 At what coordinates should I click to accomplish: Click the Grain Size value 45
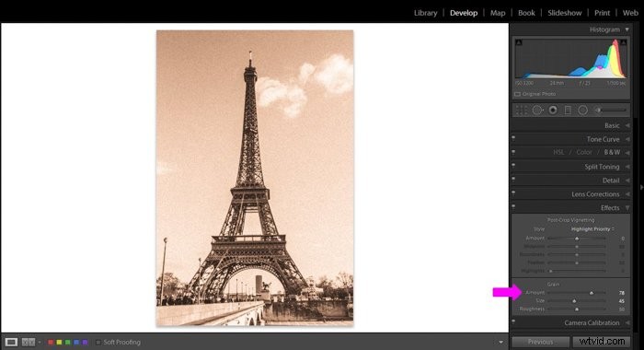pyautogui.click(x=621, y=301)
